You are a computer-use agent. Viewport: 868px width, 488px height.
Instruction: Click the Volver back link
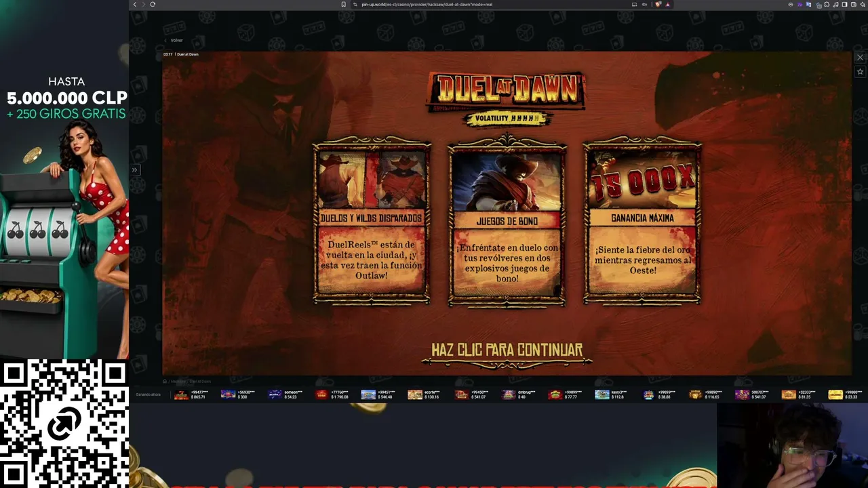point(173,41)
